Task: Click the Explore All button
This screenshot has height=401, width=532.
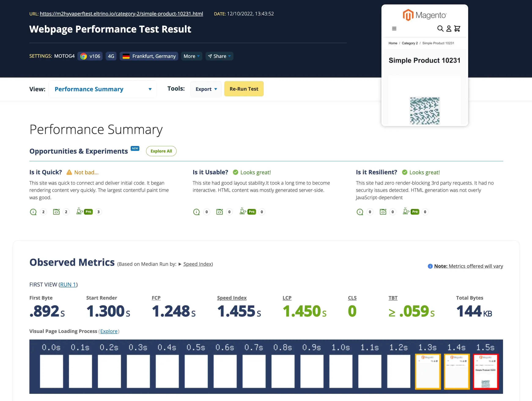Action: [161, 151]
